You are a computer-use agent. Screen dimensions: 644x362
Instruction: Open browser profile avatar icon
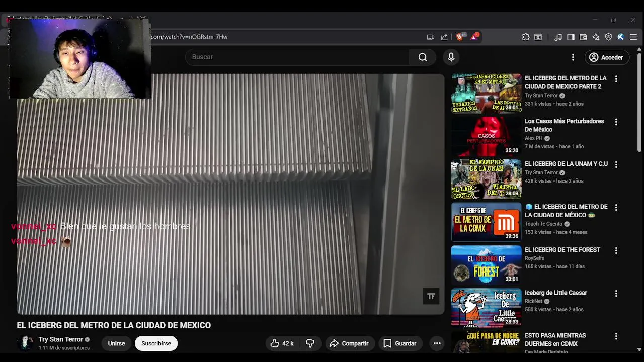(x=621, y=37)
